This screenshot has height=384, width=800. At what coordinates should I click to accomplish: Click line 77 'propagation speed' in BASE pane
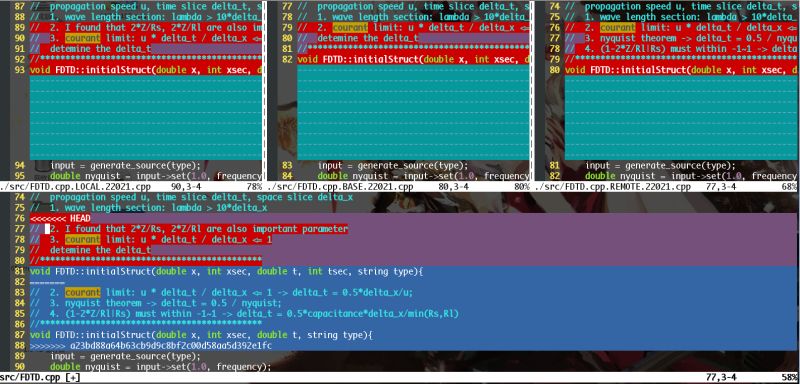(x=414, y=6)
